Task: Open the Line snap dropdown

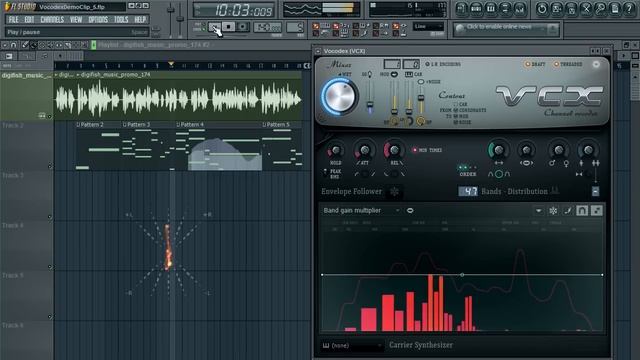Action: tap(428, 27)
